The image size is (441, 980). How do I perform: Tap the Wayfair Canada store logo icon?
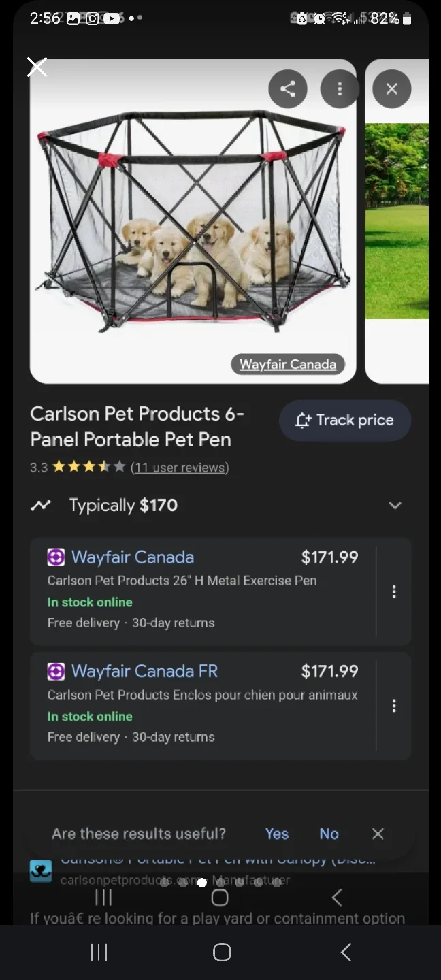tap(55, 557)
